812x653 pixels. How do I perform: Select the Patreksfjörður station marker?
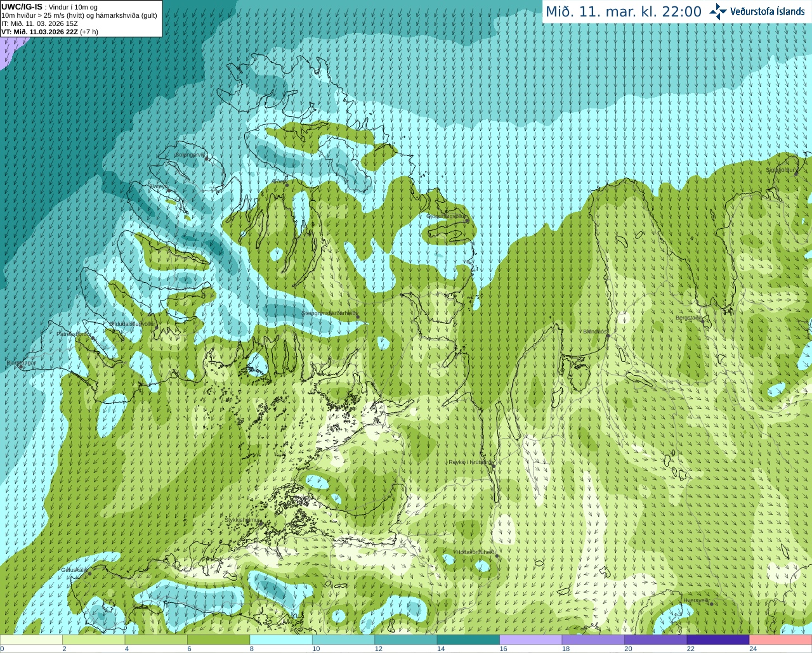coord(93,338)
